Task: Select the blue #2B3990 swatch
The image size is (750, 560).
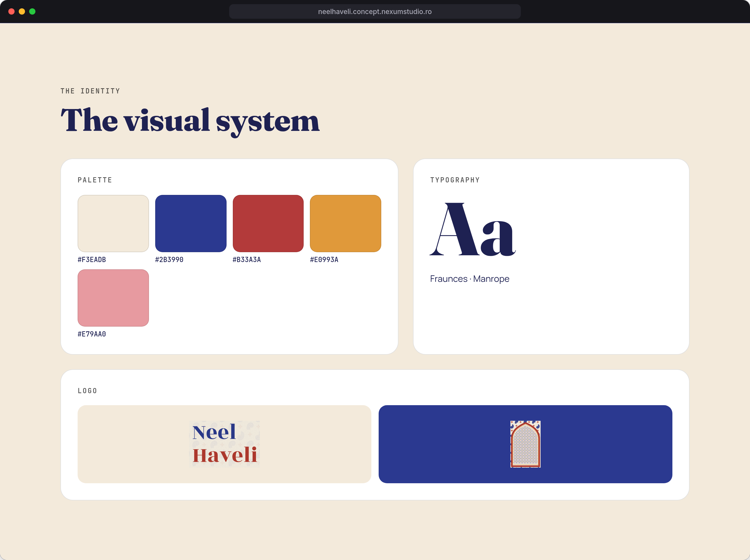Action: pos(191,223)
